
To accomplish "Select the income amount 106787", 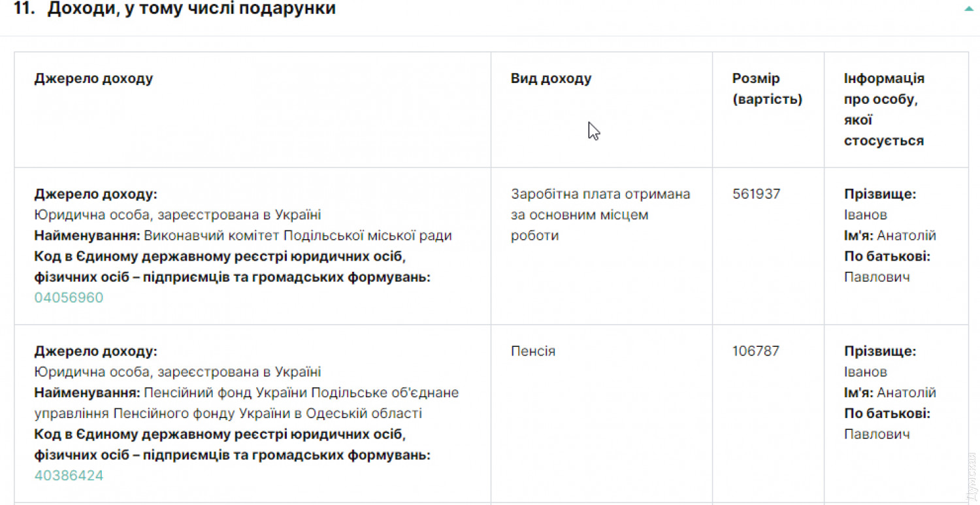I will 756,351.
